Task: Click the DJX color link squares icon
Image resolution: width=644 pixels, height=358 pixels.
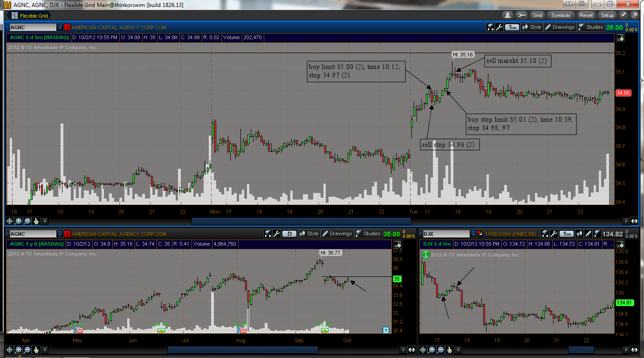Action: [x=480, y=234]
